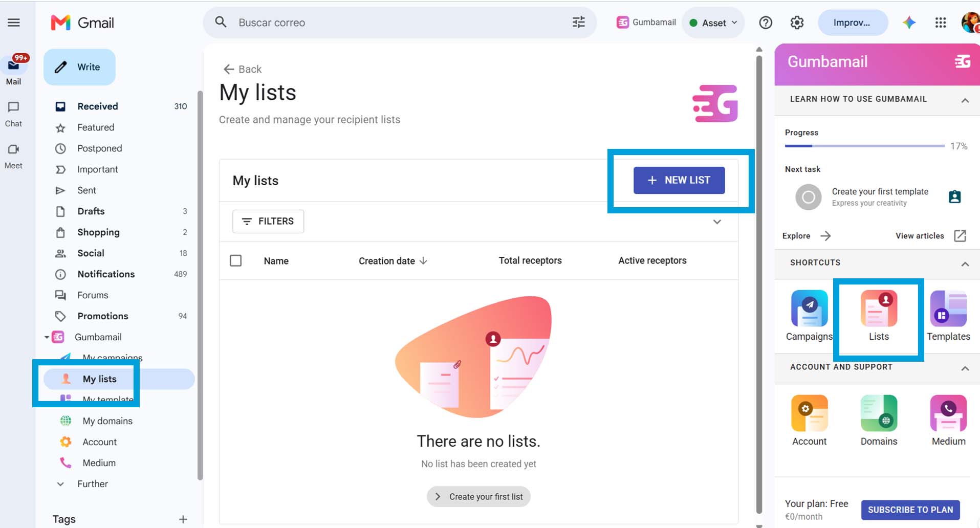
Task: Check the select-all lists checkbox
Action: [x=236, y=261]
